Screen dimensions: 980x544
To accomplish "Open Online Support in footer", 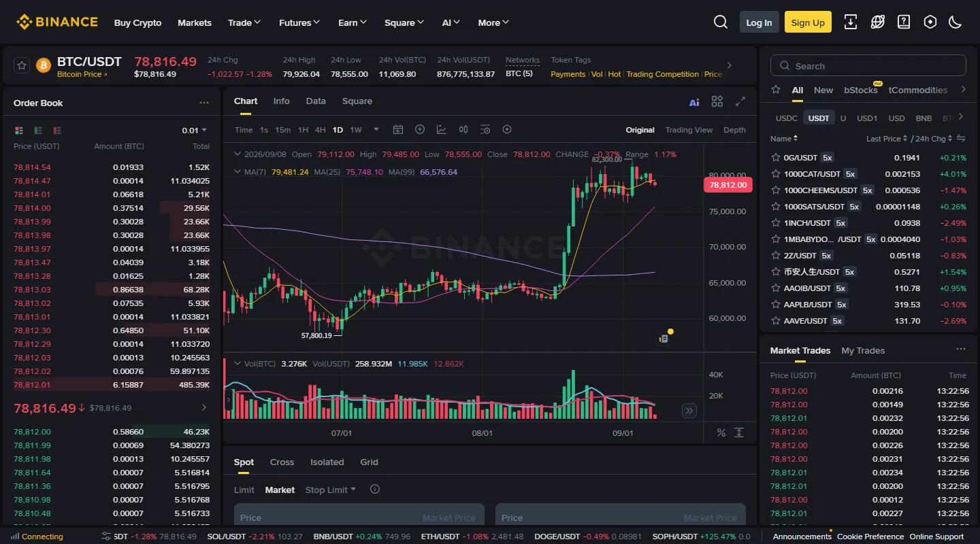I will 936,537.
